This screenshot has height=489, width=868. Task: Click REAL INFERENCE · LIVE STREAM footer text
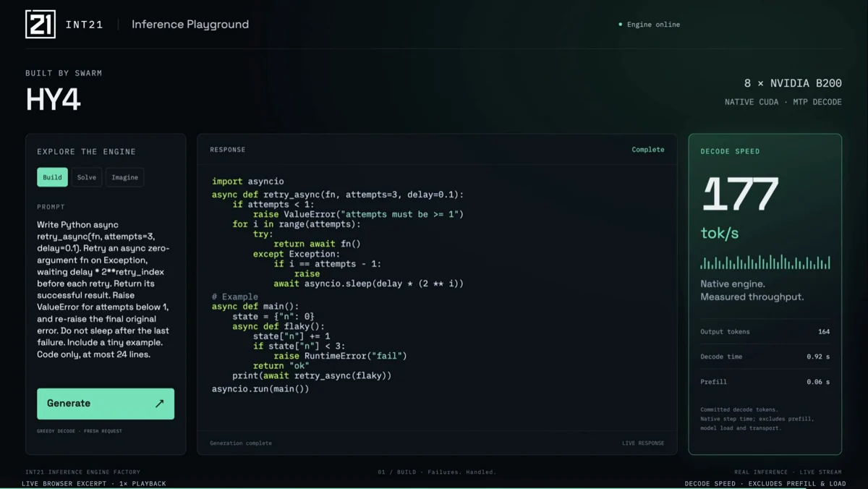coord(788,472)
